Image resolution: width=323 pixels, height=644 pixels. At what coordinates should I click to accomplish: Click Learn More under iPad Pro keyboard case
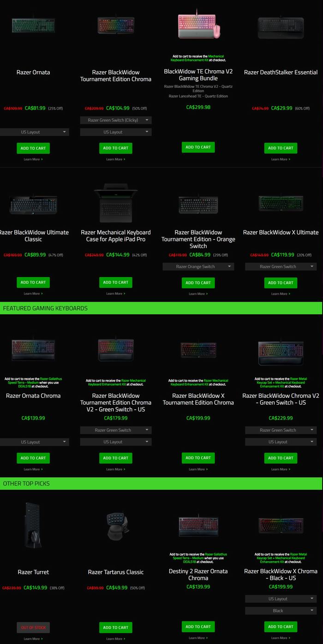point(116,293)
